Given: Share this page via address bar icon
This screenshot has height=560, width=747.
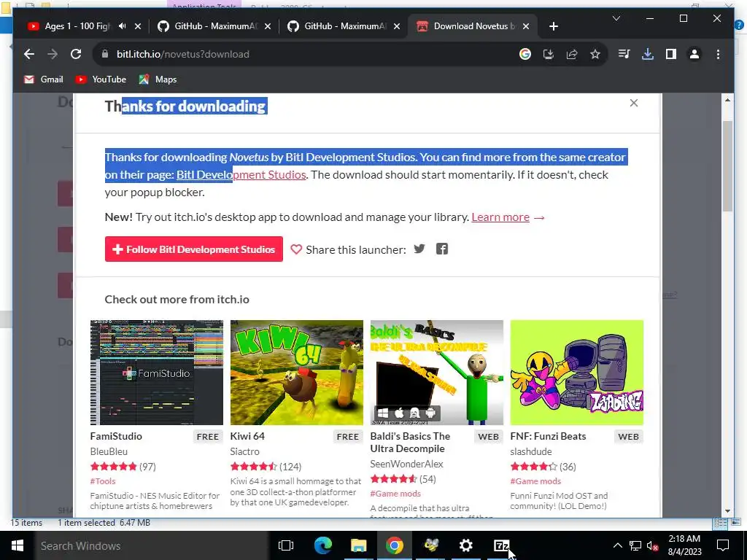Looking at the screenshot, I should click(572, 54).
